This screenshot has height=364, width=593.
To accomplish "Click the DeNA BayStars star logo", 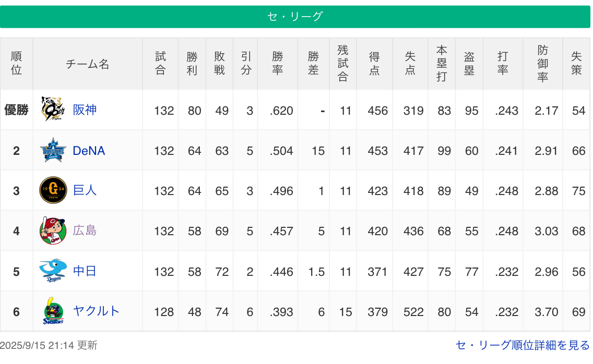I will click(53, 150).
